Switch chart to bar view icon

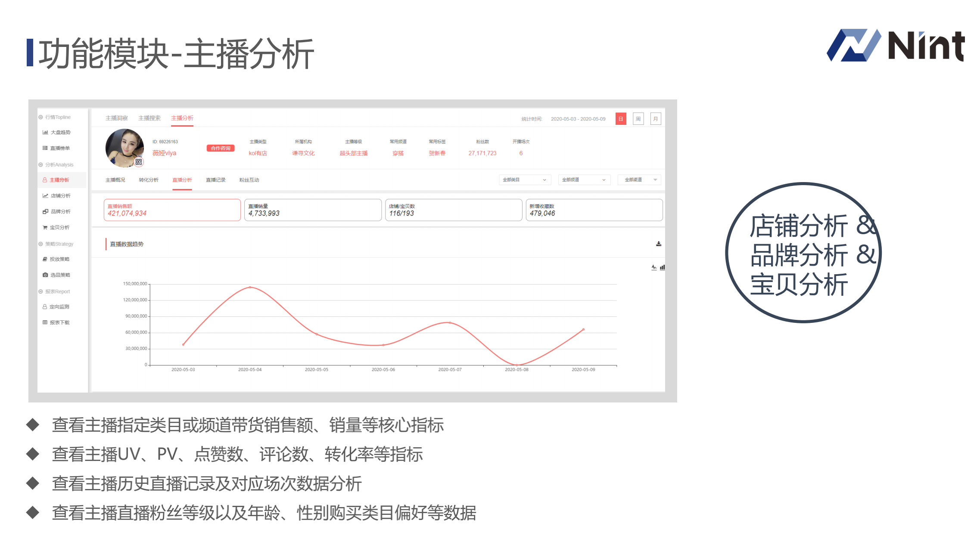[662, 267]
